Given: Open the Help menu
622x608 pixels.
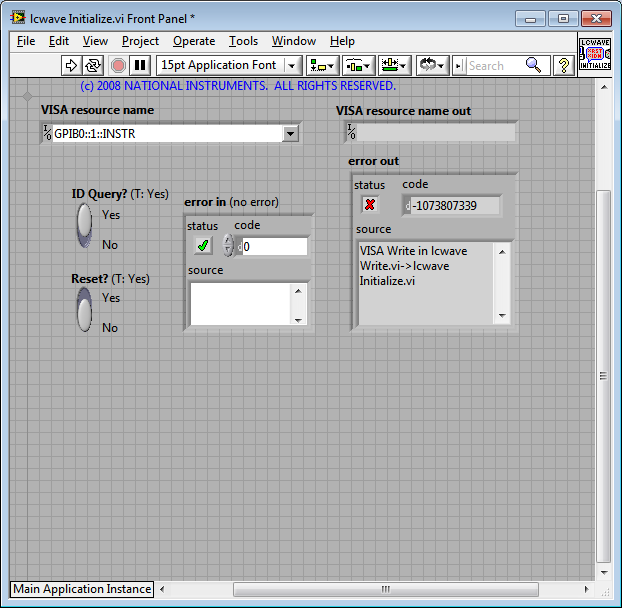Looking at the screenshot, I should click(x=342, y=41).
